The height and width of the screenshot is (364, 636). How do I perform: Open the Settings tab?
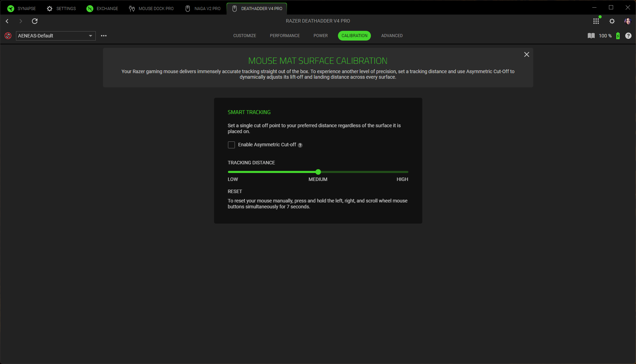click(61, 8)
